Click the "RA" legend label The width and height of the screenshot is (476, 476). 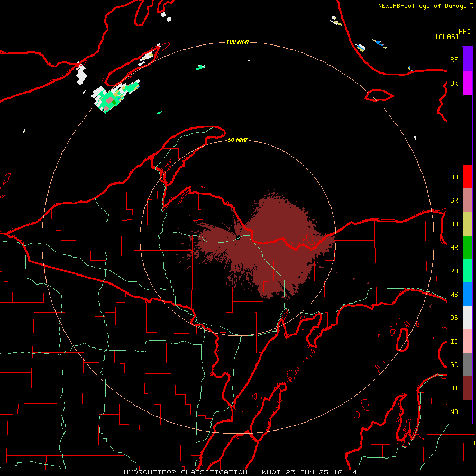454,271
